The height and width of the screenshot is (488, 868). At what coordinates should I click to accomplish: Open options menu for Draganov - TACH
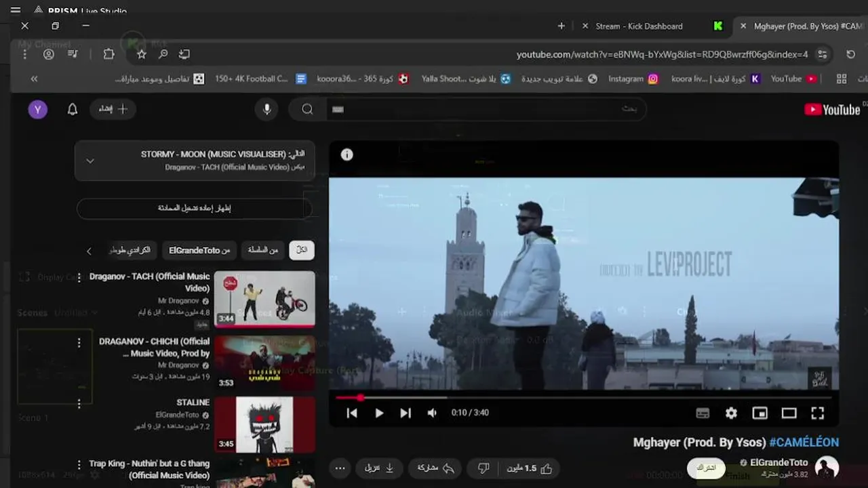click(x=79, y=277)
